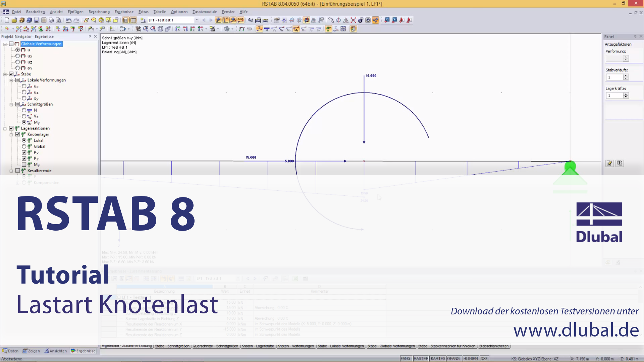Uncheck the Lagerreaktionen checkbox
Image resolution: width=644 pixels, height=362 pixels.
pyautogui.click(x=11, y=128)
